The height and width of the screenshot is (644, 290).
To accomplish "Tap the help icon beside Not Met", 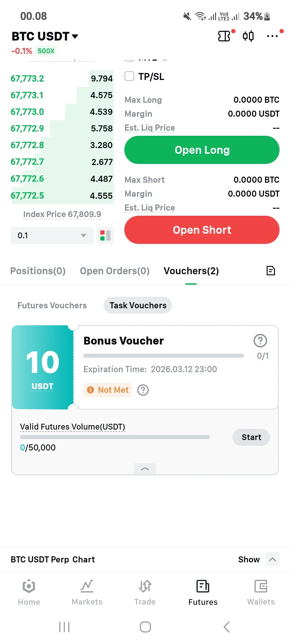I will point(143,390).
